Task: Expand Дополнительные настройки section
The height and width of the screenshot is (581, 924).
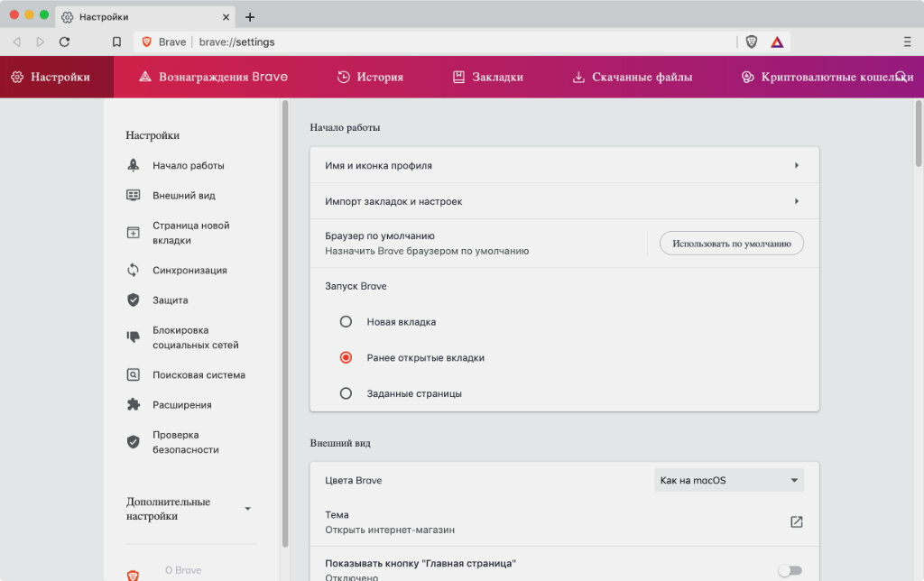Action: [x=189, y=509]
